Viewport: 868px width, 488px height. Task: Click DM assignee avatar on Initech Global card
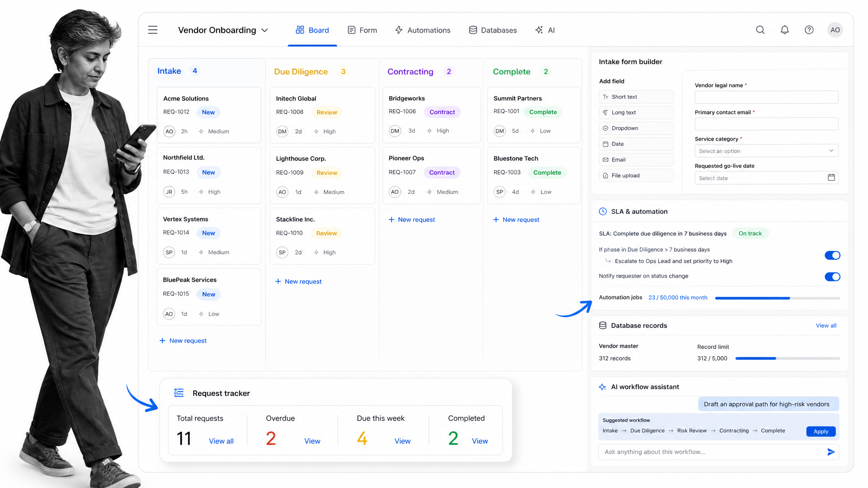(282, 131)
